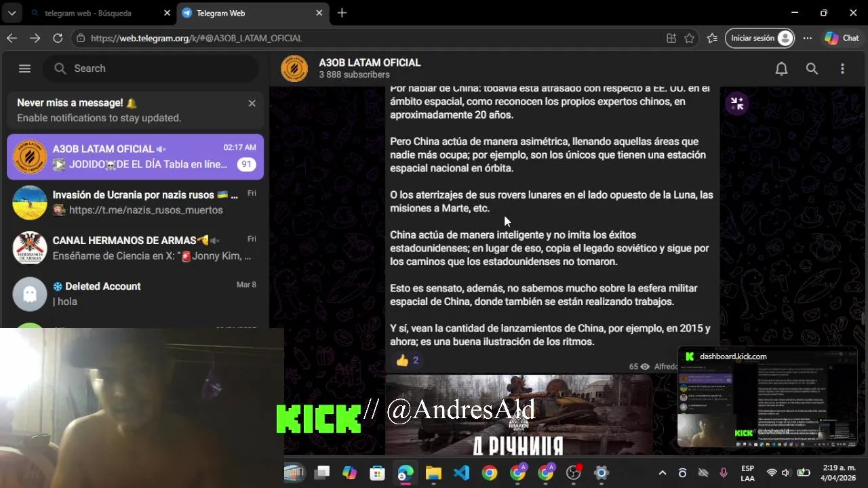
Task: Close the Telegram Web tab
Action: pos(319,13)
